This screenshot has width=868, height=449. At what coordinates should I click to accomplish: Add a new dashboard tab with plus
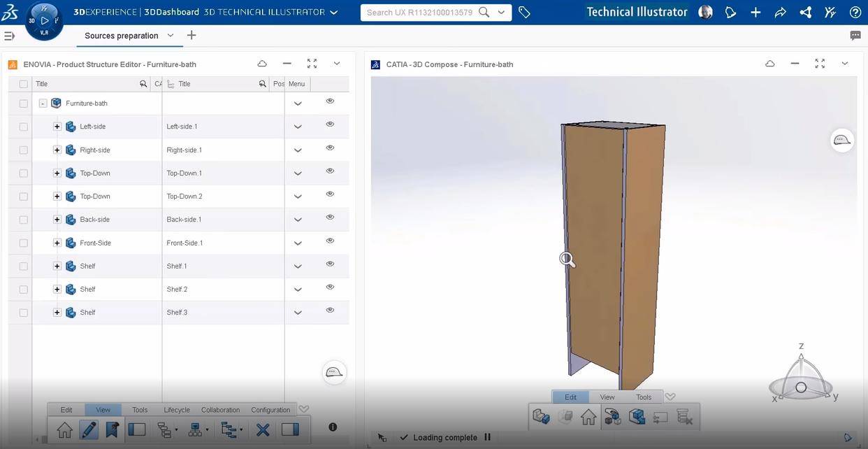point(191,36)
